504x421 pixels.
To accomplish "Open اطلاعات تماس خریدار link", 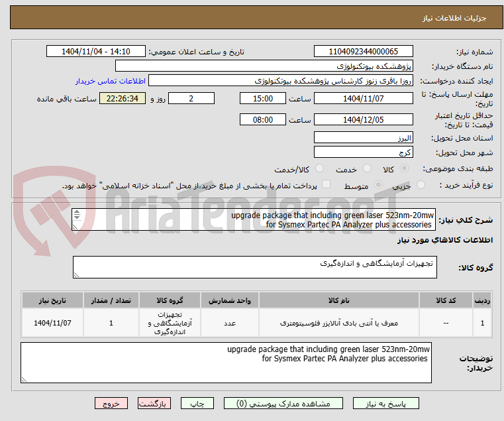I will coord(111,81).
